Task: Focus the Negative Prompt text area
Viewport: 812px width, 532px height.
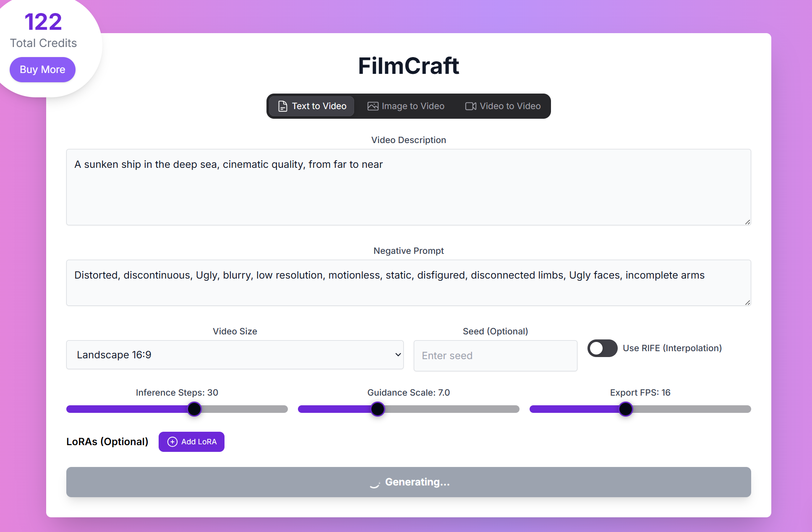Action: pos(408,283)
